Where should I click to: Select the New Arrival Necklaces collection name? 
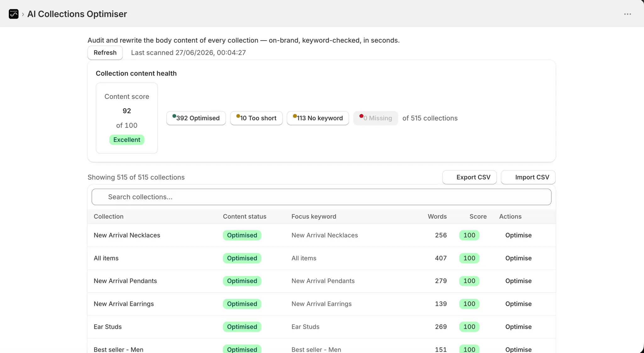(127, 235)
